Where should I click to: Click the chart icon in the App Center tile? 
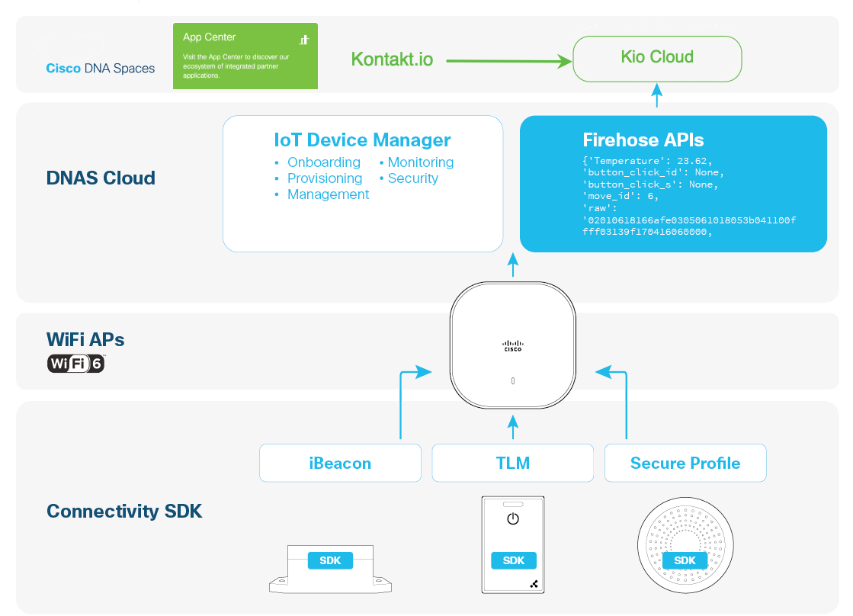(x=304, y=39)
